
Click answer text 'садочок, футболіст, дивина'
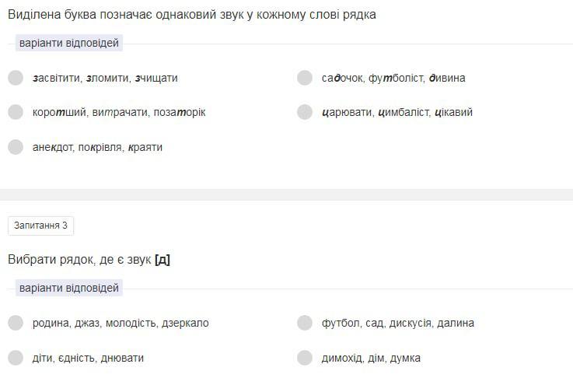pos(393,78)
